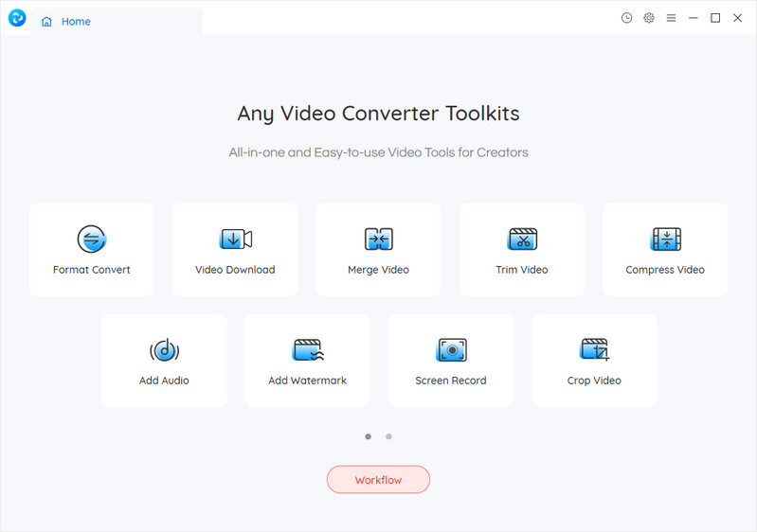Expand the hamburger menu
The height and width of the screenshot is (532, 757).
click(672, 18)
